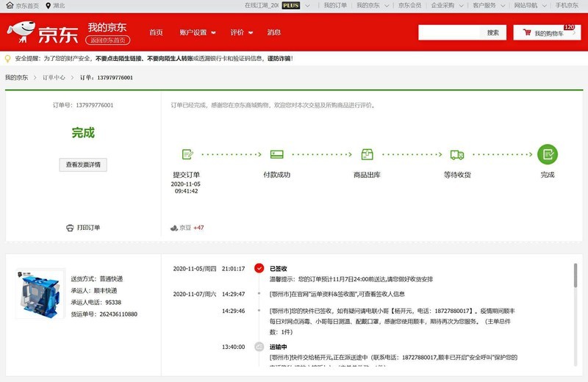Click the search input field
588x382 pixels.
tap(449, 32)
